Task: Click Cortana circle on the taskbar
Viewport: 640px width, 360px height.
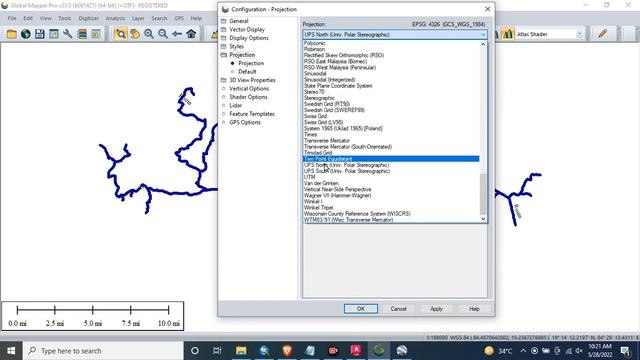Action: pos(195,350)
